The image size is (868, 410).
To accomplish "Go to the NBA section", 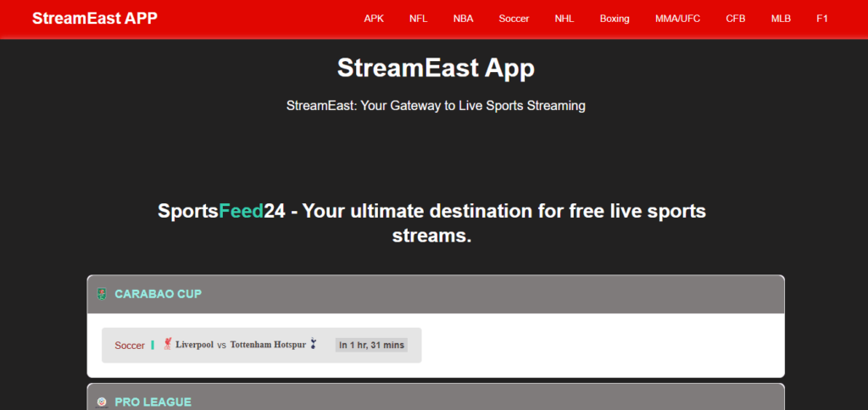I will (464, 19).
